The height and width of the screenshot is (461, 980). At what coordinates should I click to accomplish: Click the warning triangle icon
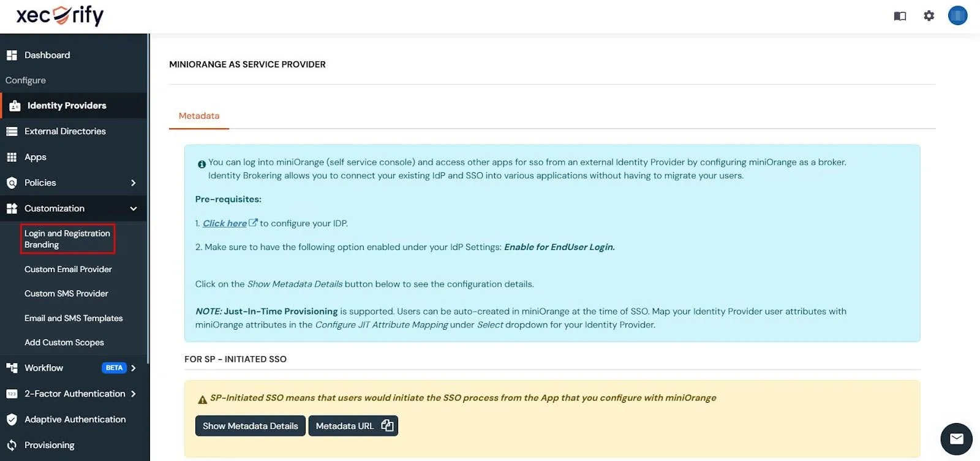[203, 400]
